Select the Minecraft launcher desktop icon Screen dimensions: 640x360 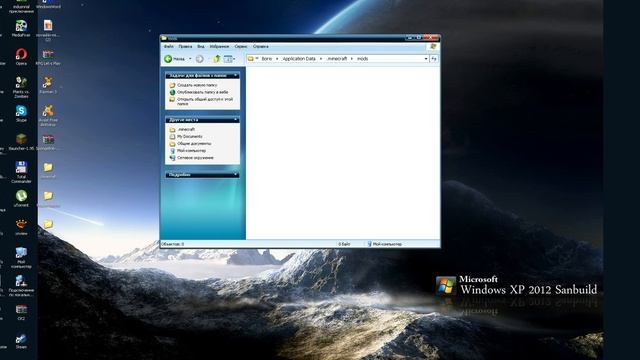[21, 142]
